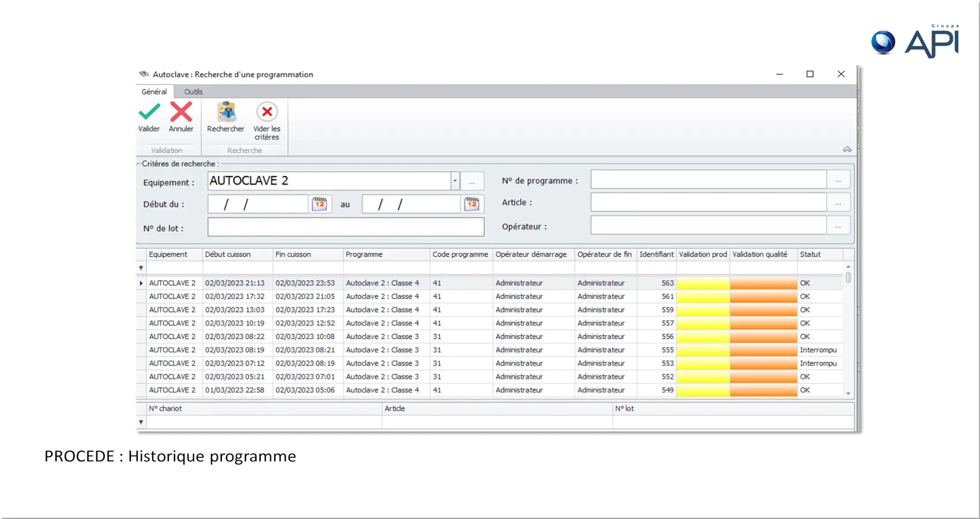
Task: Select AUTOCLAVE 2 in the Equipement combo box
Action: tap(329, 181)
